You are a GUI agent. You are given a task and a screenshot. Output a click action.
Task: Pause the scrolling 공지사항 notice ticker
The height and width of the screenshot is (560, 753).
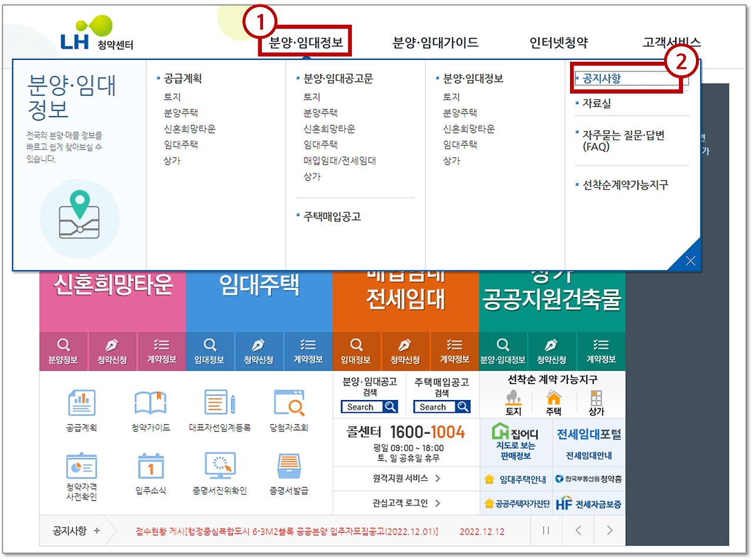(x=546, y=531)
